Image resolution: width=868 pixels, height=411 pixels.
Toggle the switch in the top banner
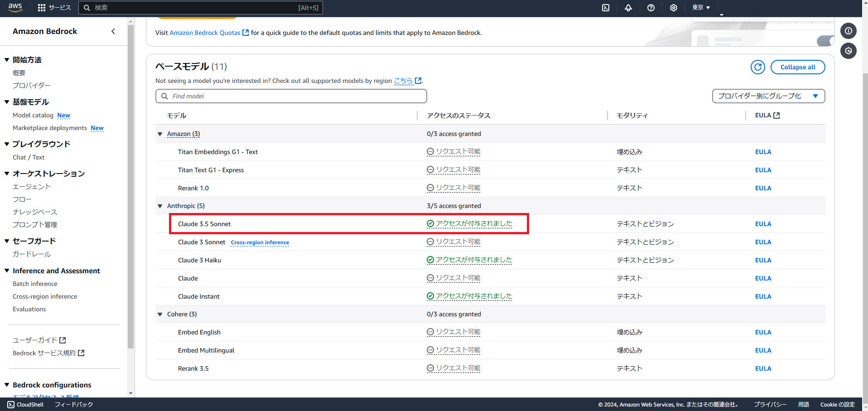coord(825,41)
